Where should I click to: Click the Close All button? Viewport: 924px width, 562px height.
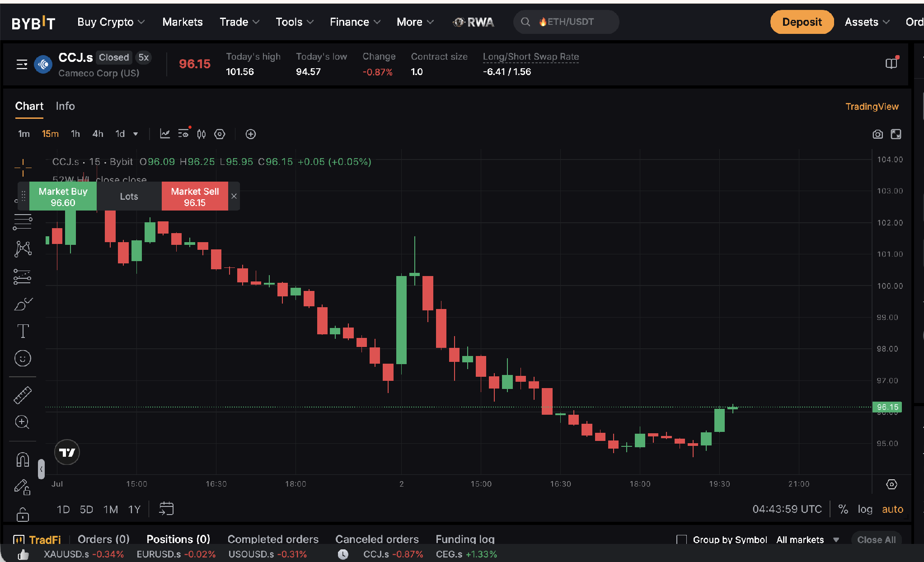coord(876,540)
